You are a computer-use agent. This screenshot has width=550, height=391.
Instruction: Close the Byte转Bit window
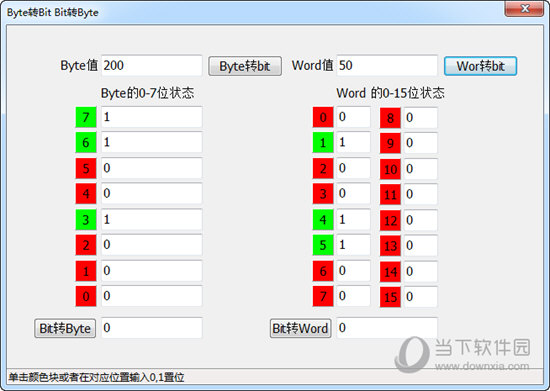pos(524,9)
